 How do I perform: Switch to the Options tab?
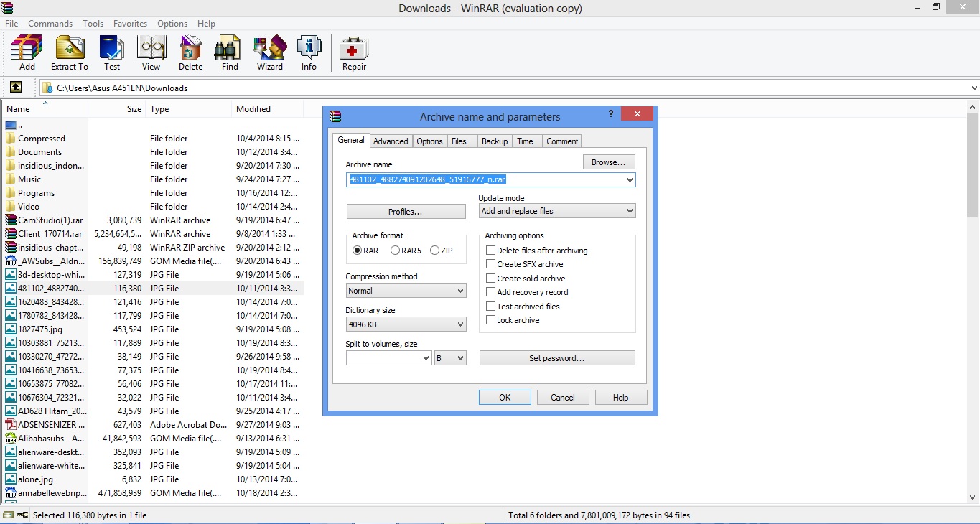point(429,141)
